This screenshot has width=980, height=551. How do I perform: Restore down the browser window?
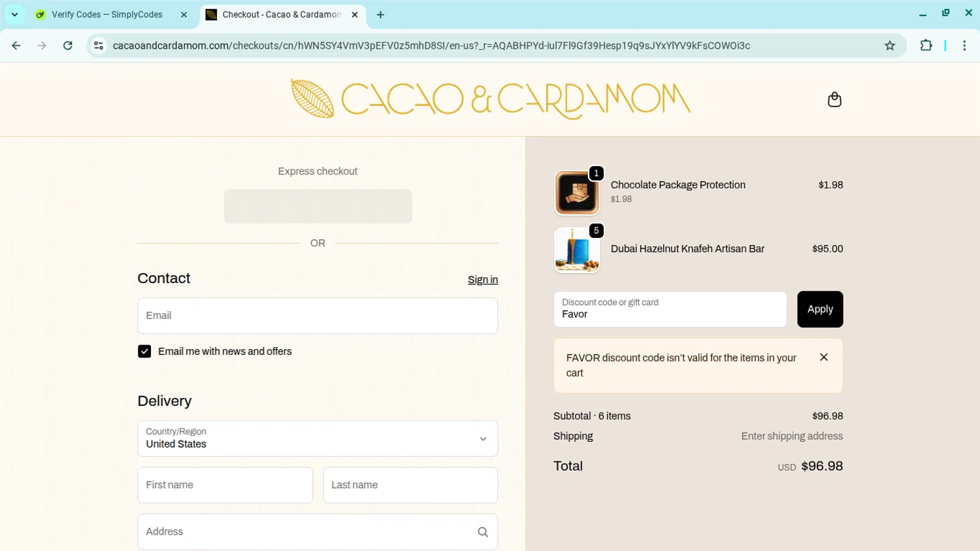pos(945,13)
